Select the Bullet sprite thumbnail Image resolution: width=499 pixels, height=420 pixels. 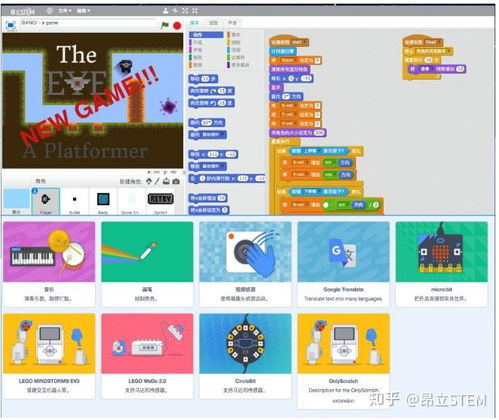click(74, 201)
